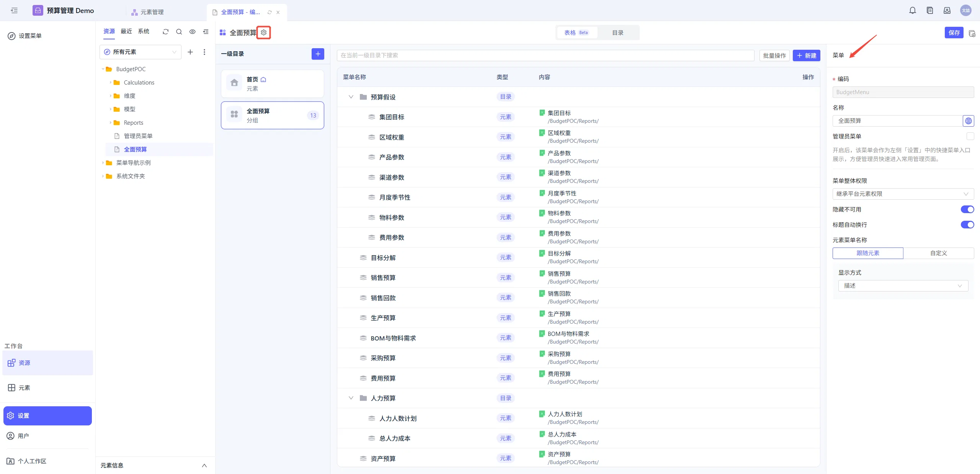Switch to the 系统 tab
Viewport: 980px width, 474px height.
[x=144, y=31]
